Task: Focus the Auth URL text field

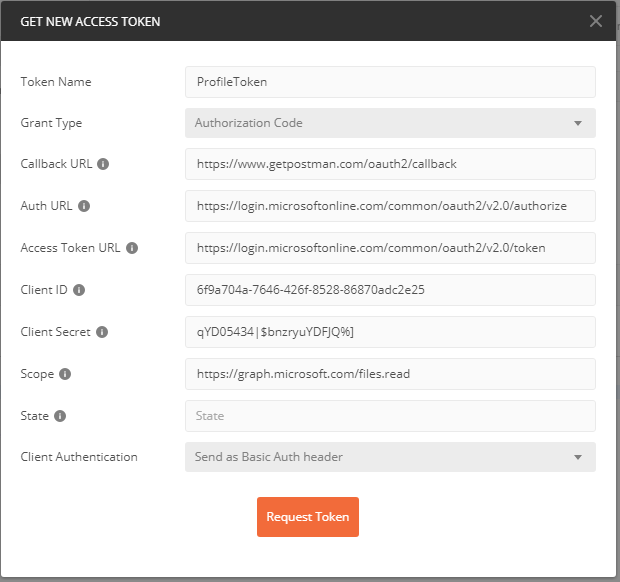Action: point(390,206)
